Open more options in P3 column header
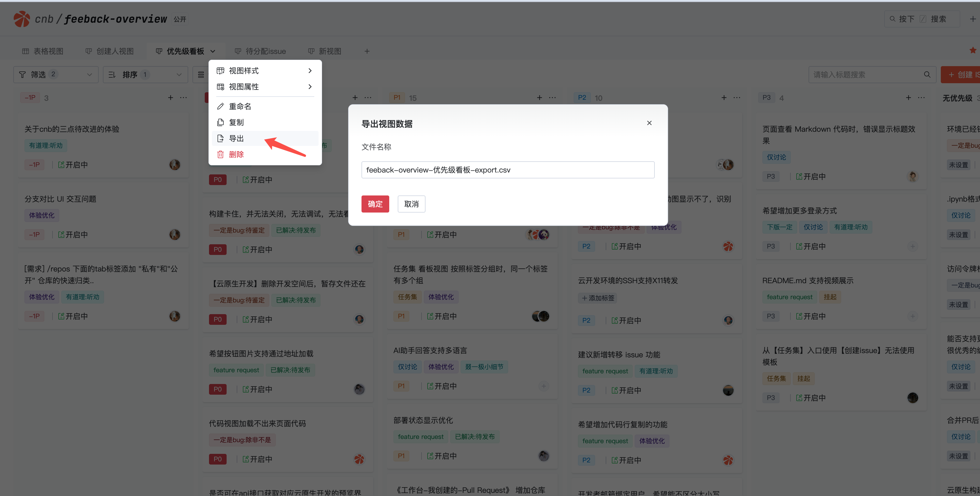This screenshot has height=496, width=980. [x=921, y=98]
